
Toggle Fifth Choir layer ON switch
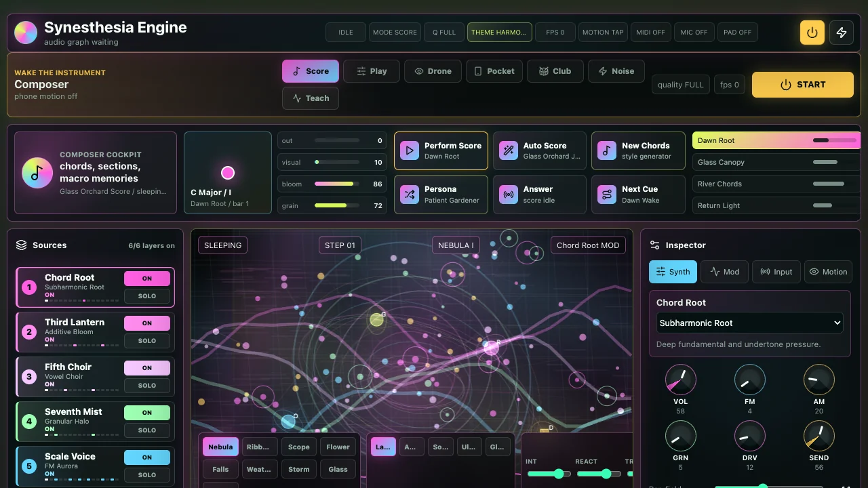pos(147,368)
